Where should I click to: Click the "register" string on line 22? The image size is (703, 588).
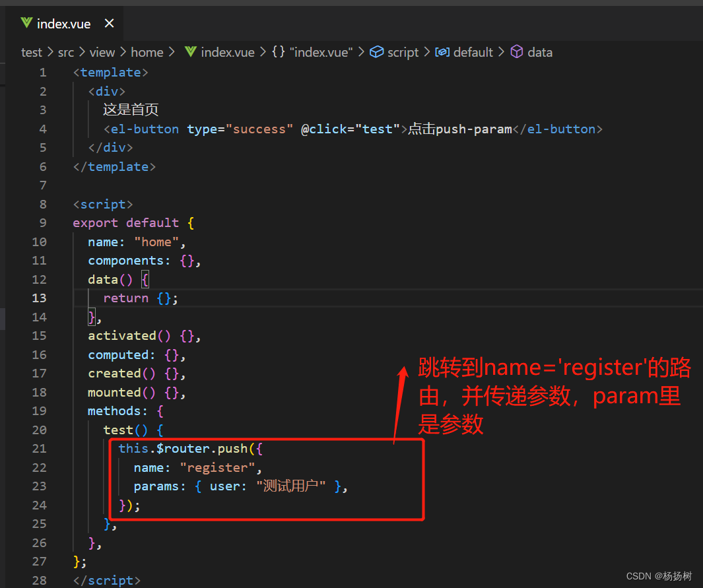point(217,468)
